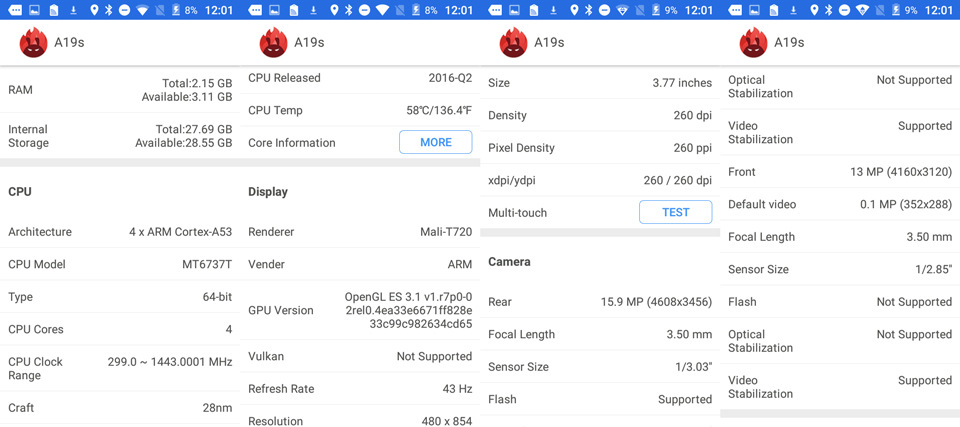Tap the AnTuTu logo above CPU Released
Image resolution: width=960 pixels, height=427 pixels.
[x=273, y=43]
